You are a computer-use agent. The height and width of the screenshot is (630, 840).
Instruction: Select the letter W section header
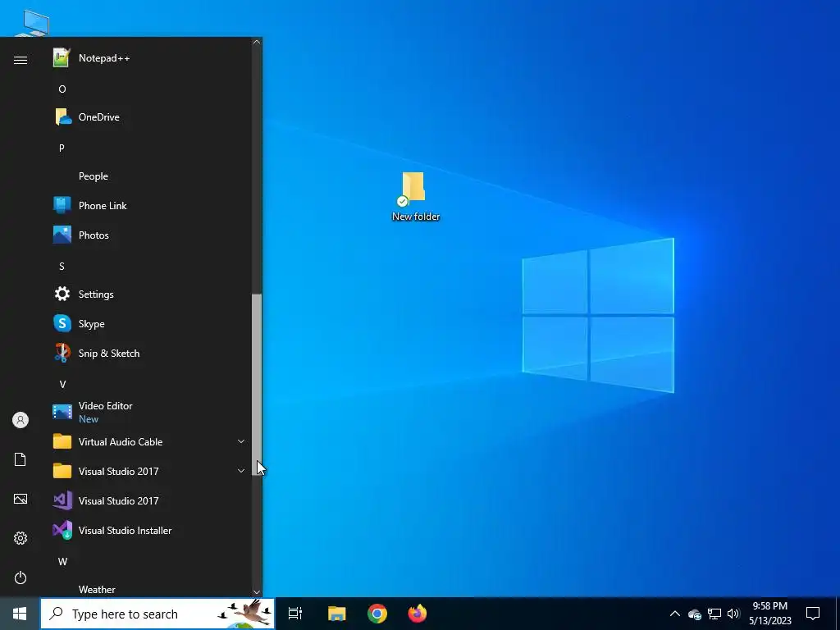pos(62,561)
